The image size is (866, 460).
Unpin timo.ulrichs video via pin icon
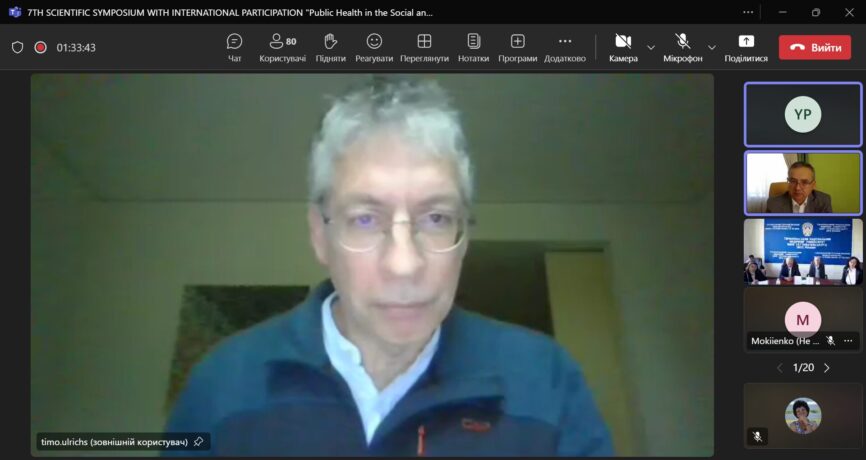(198, 441)
